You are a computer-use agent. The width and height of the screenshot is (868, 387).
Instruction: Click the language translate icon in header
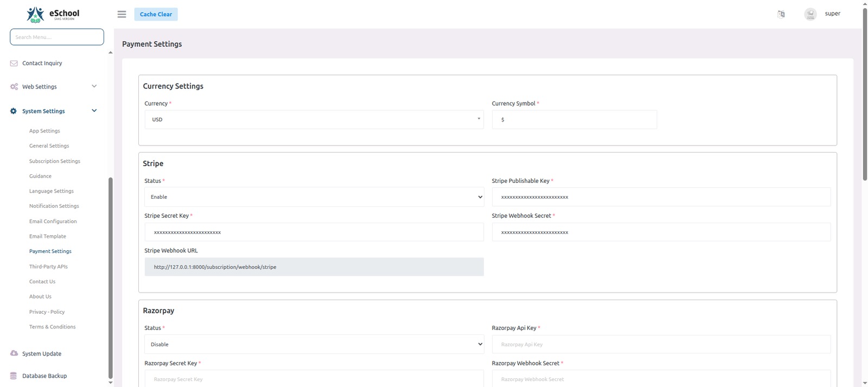click(781, 14)
